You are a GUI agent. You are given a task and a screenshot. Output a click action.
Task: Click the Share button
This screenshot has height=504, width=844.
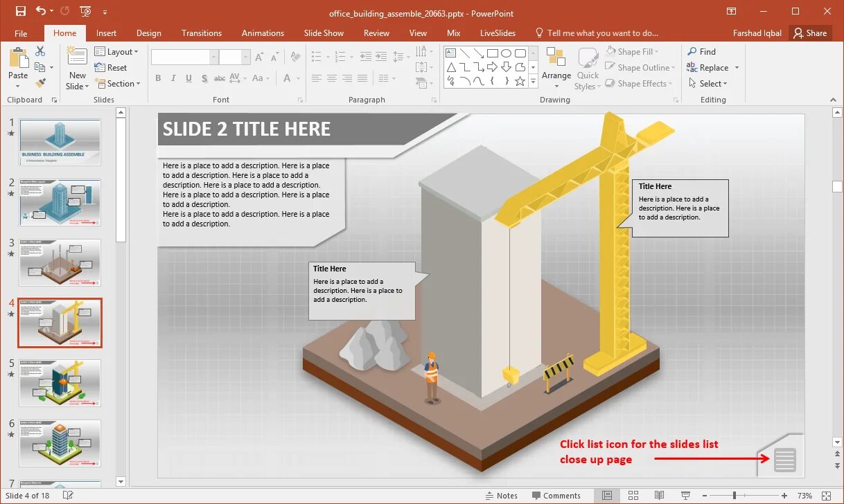coord(810,33)
